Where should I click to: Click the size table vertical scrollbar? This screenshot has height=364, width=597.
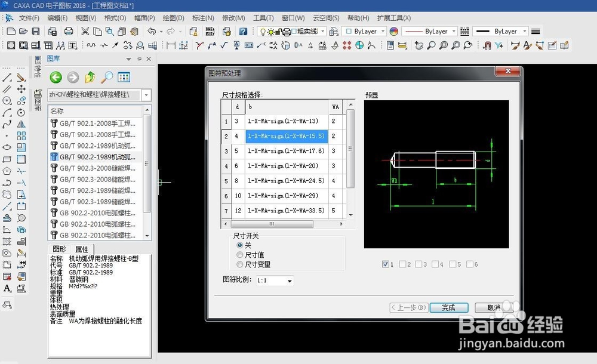(x=350, y=149)
